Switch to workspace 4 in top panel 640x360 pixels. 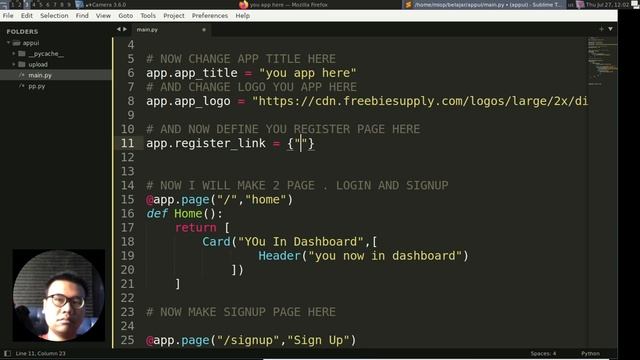(x=33, y=5)
